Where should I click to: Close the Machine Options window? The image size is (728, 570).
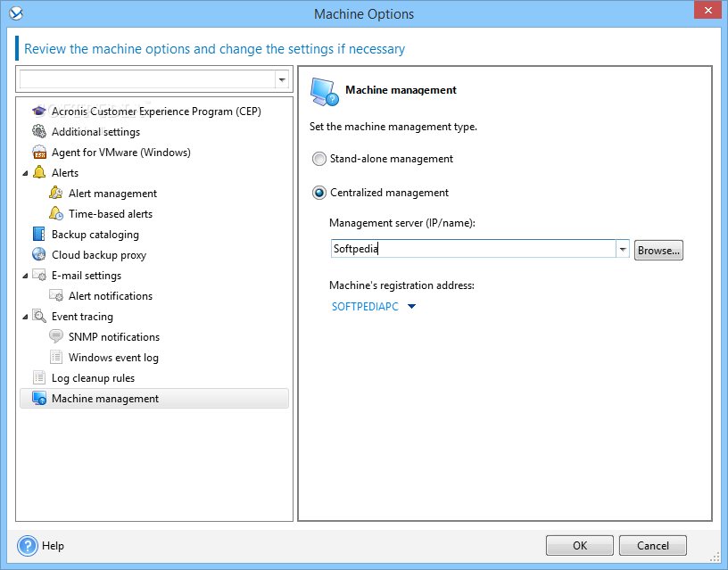click(708, 10)
